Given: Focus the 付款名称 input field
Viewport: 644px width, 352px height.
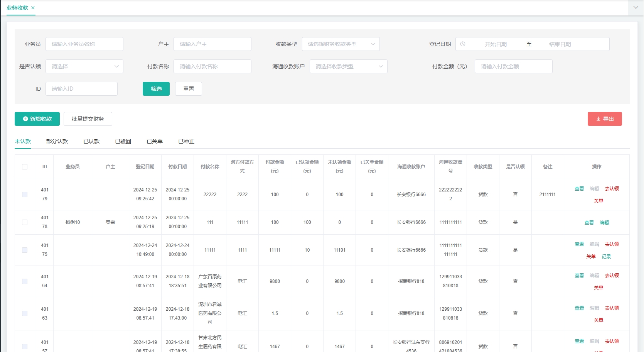Looking at the screenshot, I should pos(212,66).
